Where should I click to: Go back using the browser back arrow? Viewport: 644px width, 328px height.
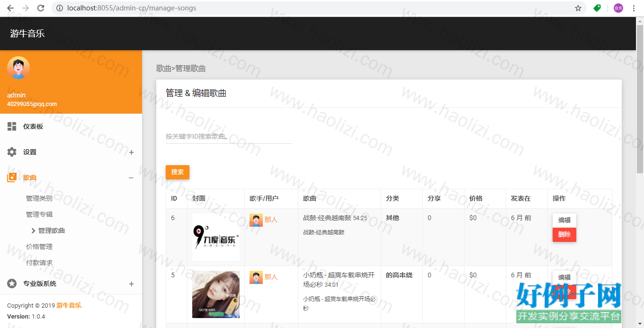[x=10, y=8]
